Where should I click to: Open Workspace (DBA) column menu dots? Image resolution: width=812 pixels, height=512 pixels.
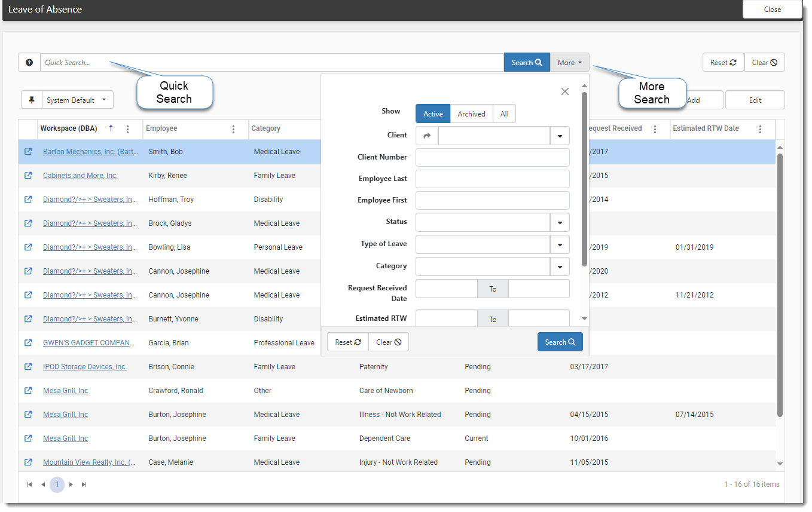127,129
